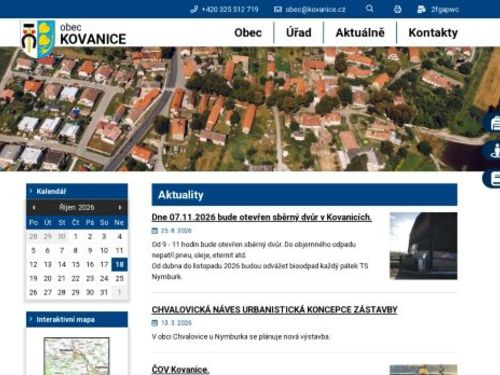
Task: Click the obec KOVANICE site title
Action: pyautogui.click(x=93, y=34)
